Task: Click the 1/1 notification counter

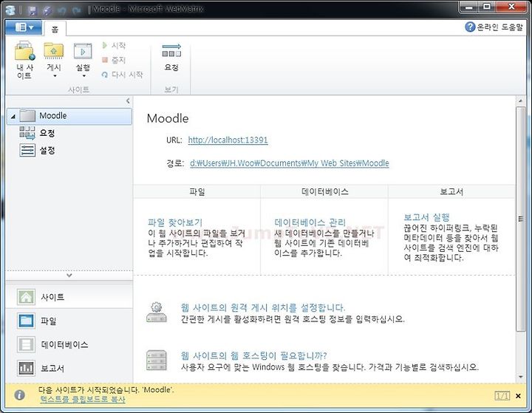Action: (x=502, y=396)
